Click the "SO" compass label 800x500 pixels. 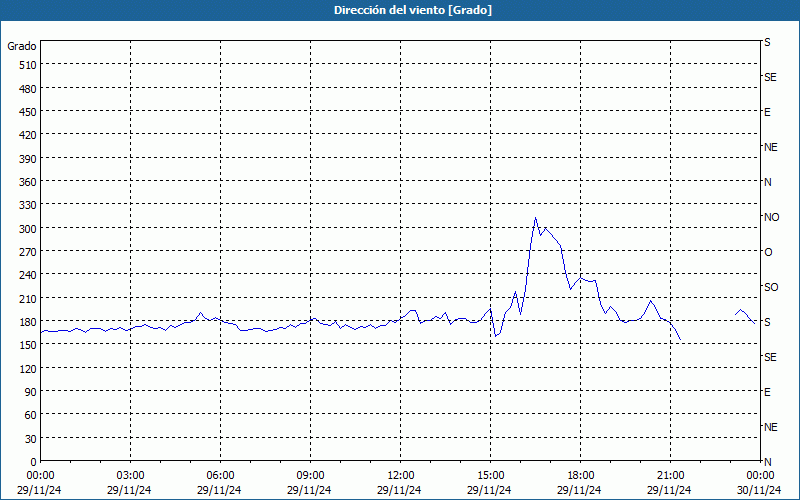pos(771,288)
